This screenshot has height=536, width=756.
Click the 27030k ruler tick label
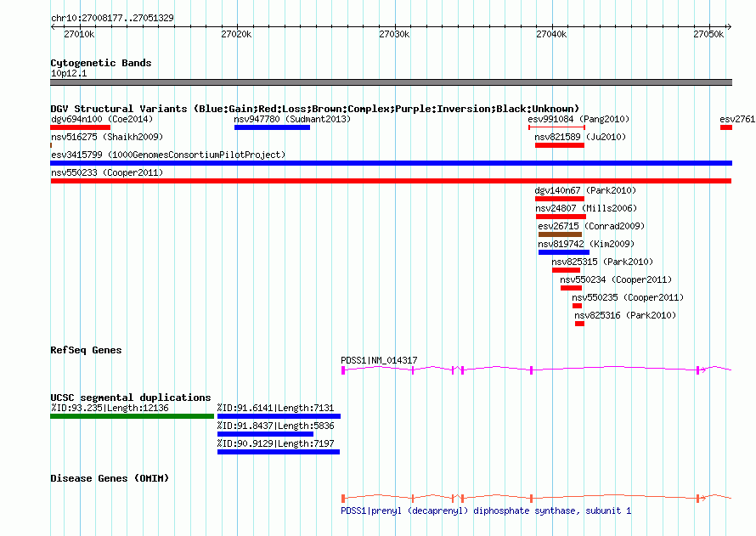pyautogui.click(x=394, y=34)
